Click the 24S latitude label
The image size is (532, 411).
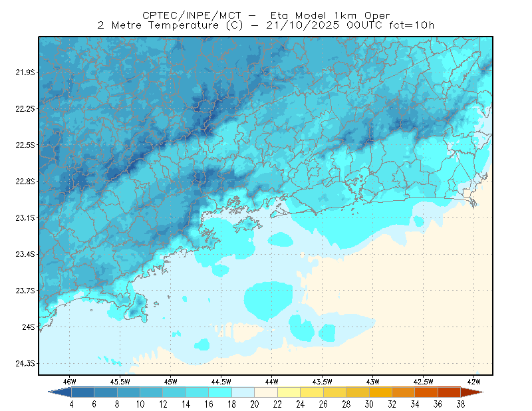(x=28, y=327)
